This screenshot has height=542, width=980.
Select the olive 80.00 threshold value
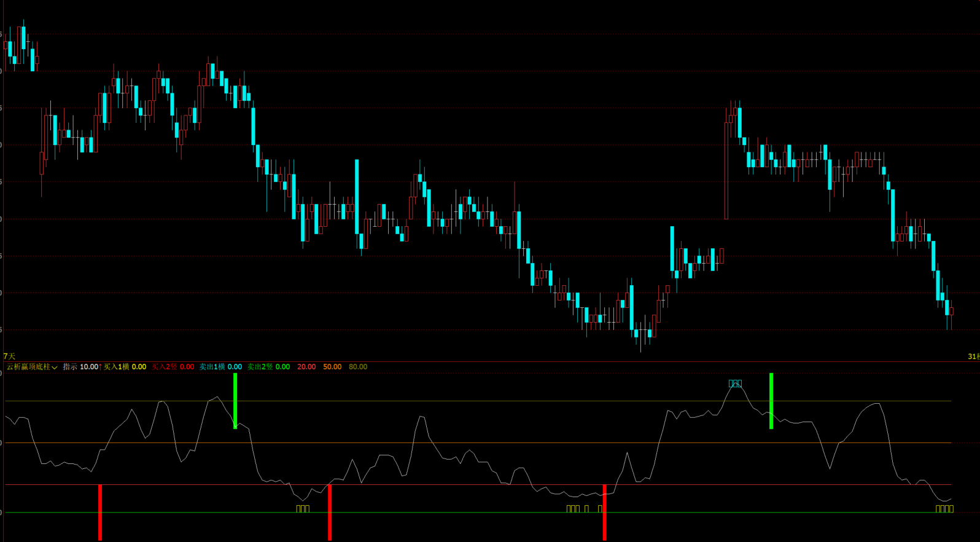358,367
